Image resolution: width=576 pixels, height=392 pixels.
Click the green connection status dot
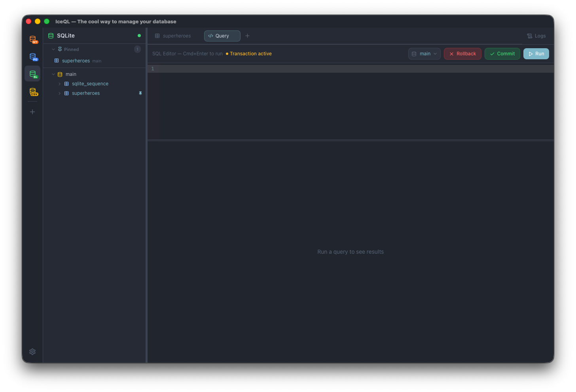(x=139, y=36)
